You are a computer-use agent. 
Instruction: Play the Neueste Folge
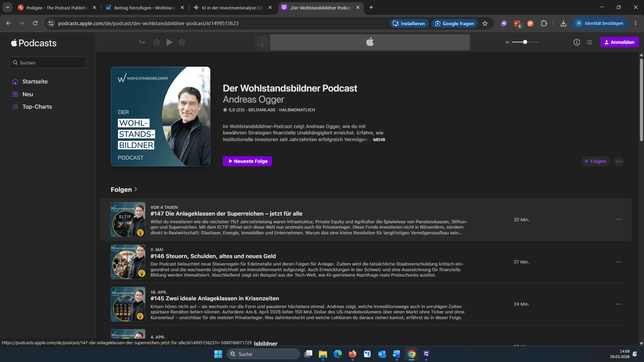pyautogui.click(x=247, y=161)
